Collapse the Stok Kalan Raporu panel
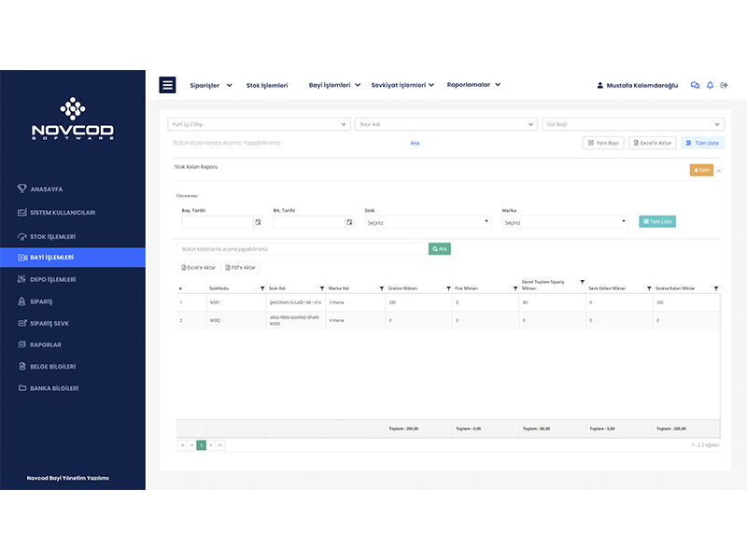The height and width of the screenshot is (560, 747). 719,170
